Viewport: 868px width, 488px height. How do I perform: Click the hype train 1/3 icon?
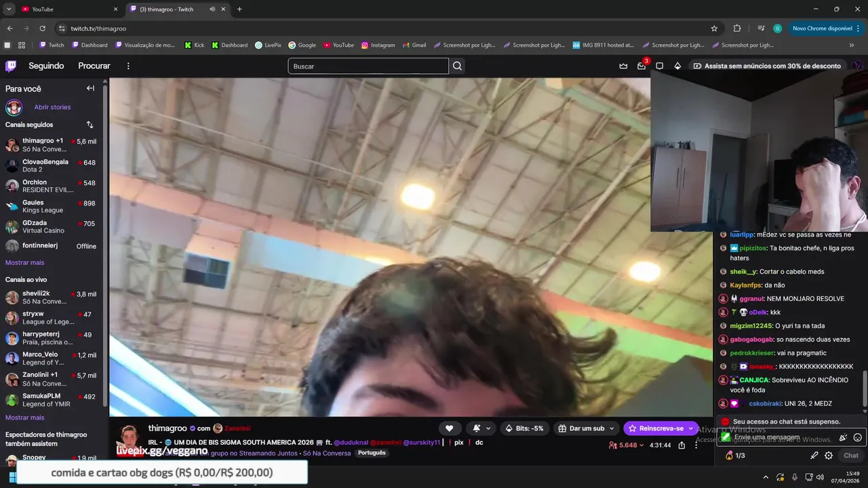coord(735,455)
